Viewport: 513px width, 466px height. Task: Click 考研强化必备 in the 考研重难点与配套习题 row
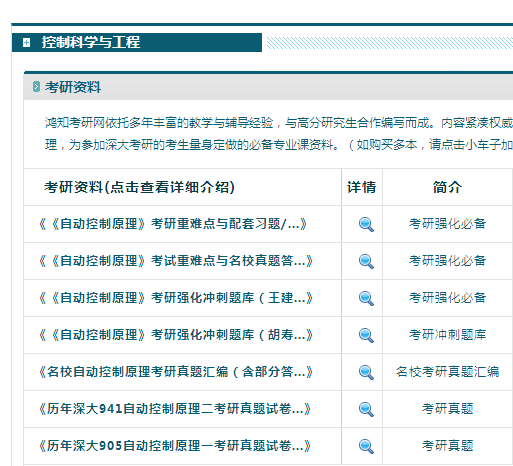click(x=447, y=224)
